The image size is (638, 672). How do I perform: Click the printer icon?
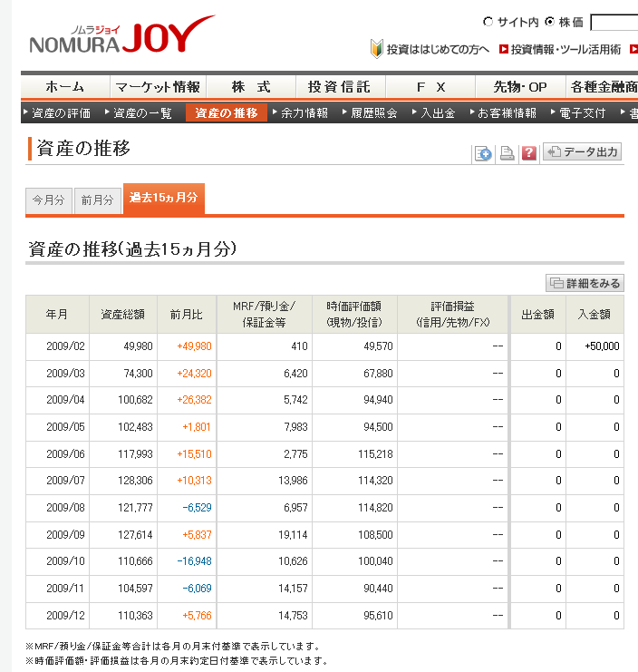507,153
